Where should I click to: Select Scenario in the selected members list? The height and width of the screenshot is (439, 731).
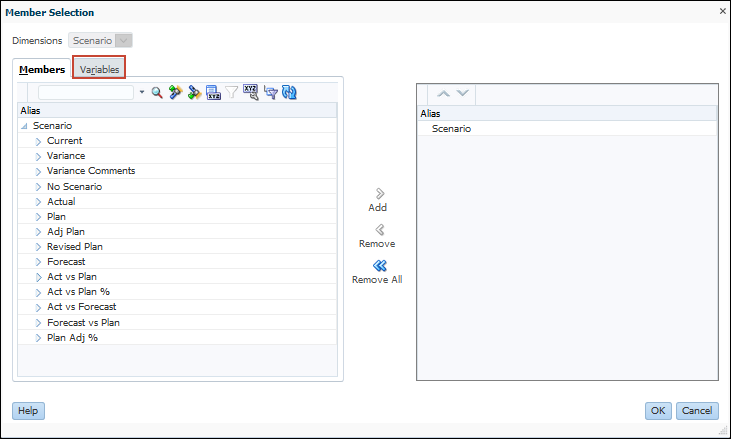coord(567,129)
